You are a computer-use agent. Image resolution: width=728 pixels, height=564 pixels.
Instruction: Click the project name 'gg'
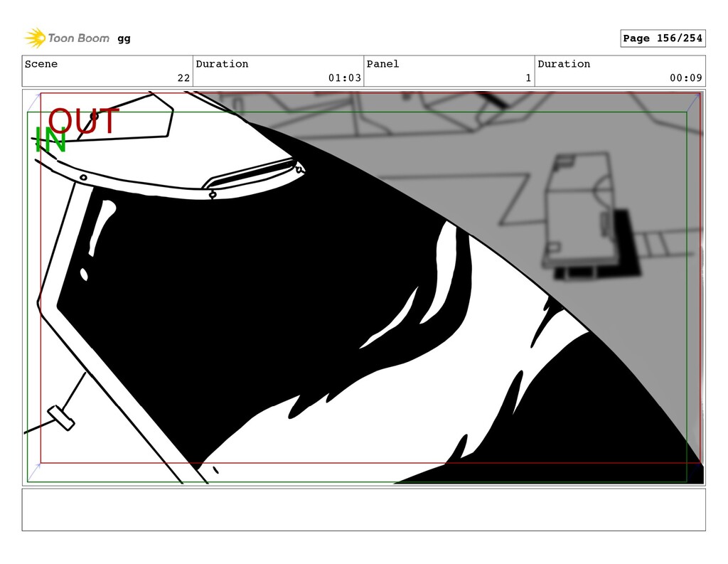point(124,38)
